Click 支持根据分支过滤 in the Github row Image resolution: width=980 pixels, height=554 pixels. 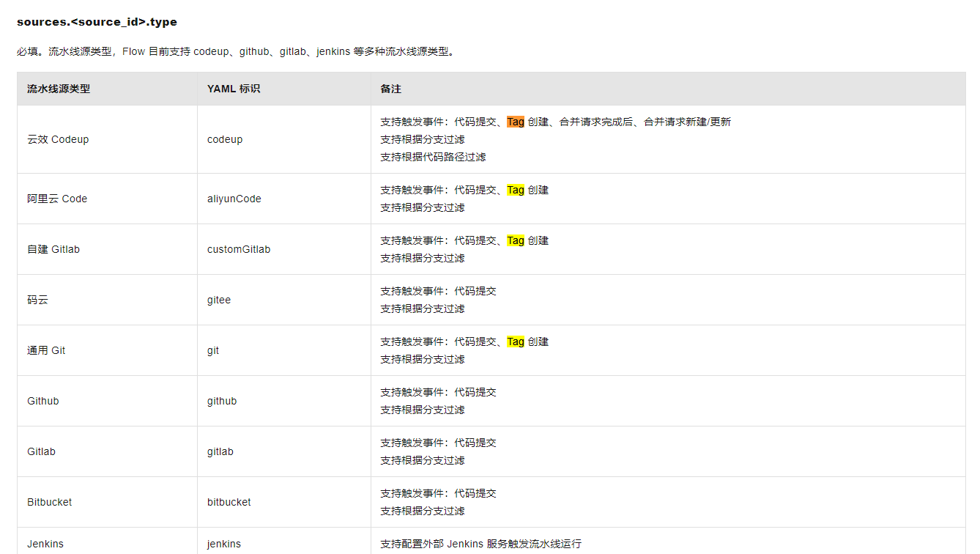(423, 410)
